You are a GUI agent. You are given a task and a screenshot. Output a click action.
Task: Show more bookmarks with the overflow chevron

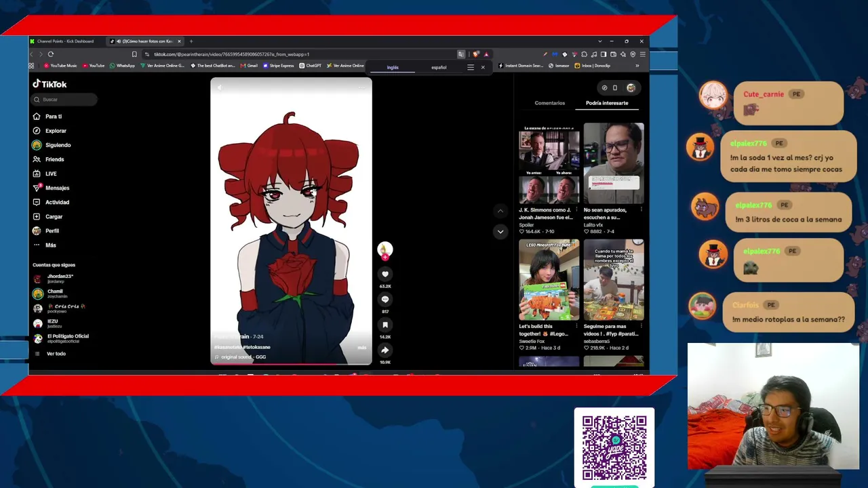(637, 66)
